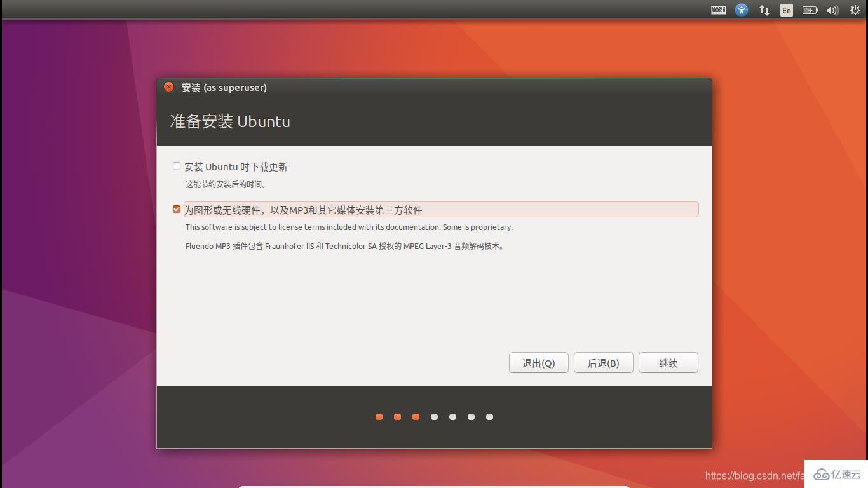Open the battery status indicator
Image resolution: width=868 pixels, height=488 pixels.
coord(810,10)
